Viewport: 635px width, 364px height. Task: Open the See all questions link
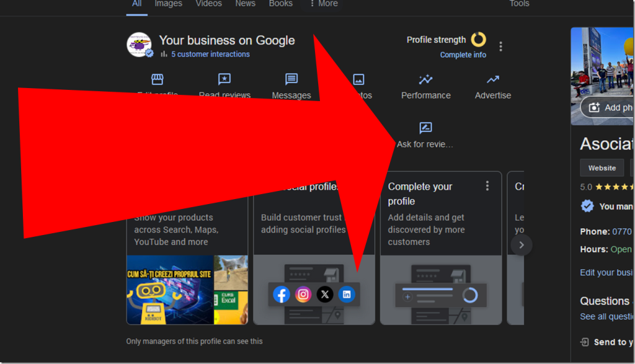point(606,317)
